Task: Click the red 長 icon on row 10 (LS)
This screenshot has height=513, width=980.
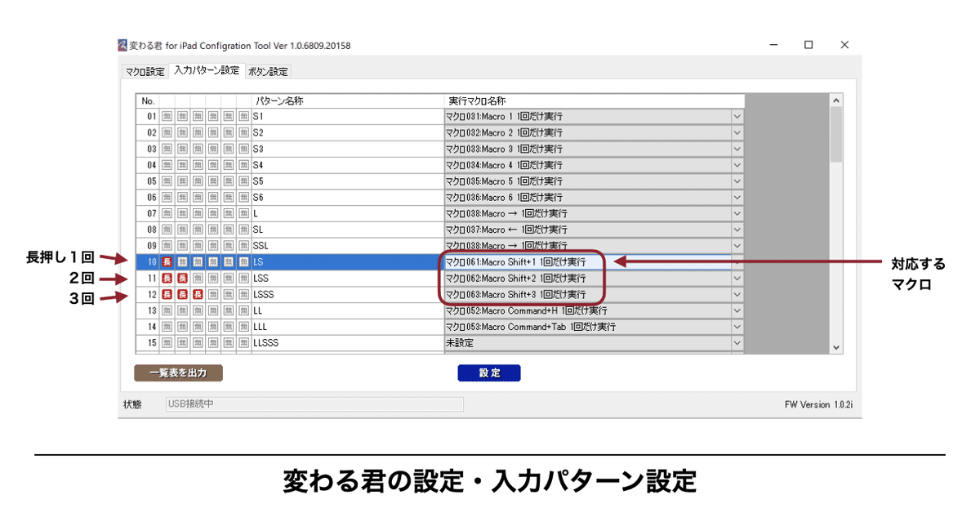Action: coord(165,262)
